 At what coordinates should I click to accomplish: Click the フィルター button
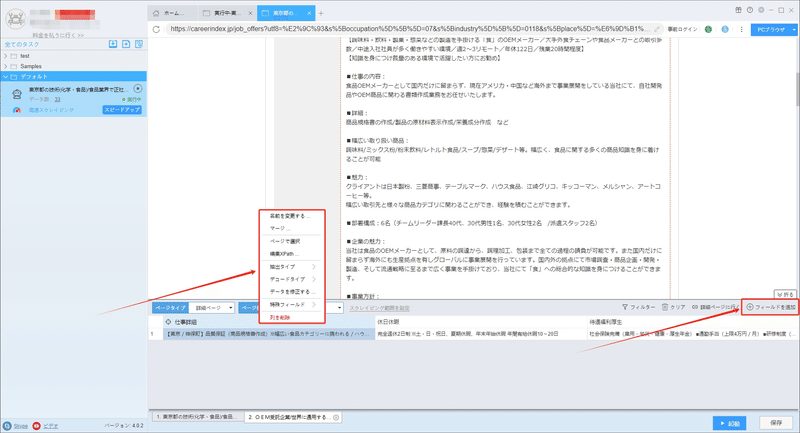[x=638, y=307]
